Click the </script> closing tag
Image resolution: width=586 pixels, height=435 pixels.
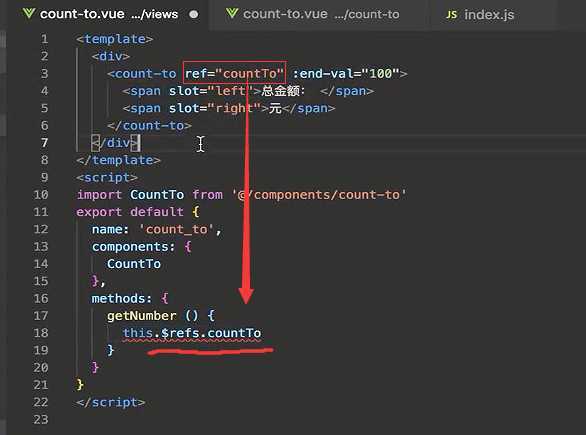coord(111,402)
